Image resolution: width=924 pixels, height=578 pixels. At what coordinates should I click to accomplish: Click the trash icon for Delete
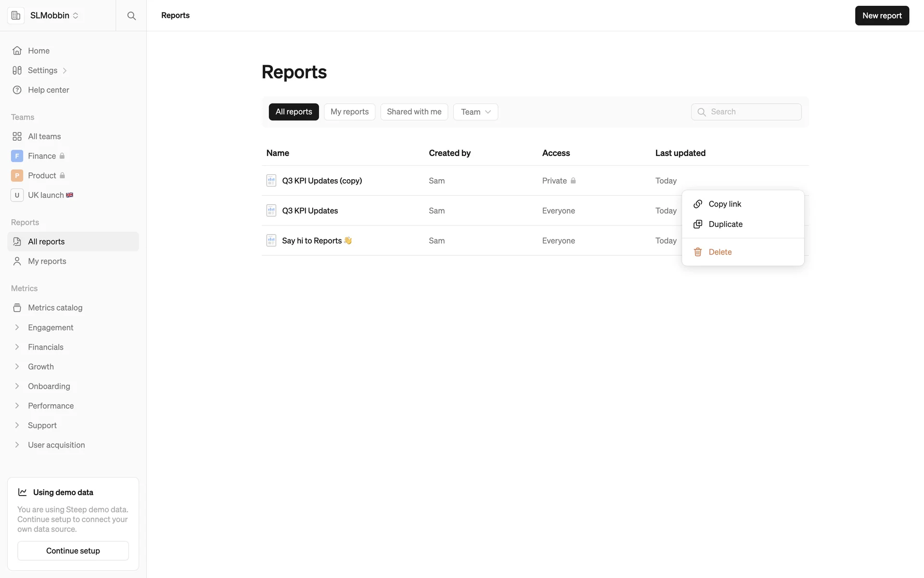(698, 252)
